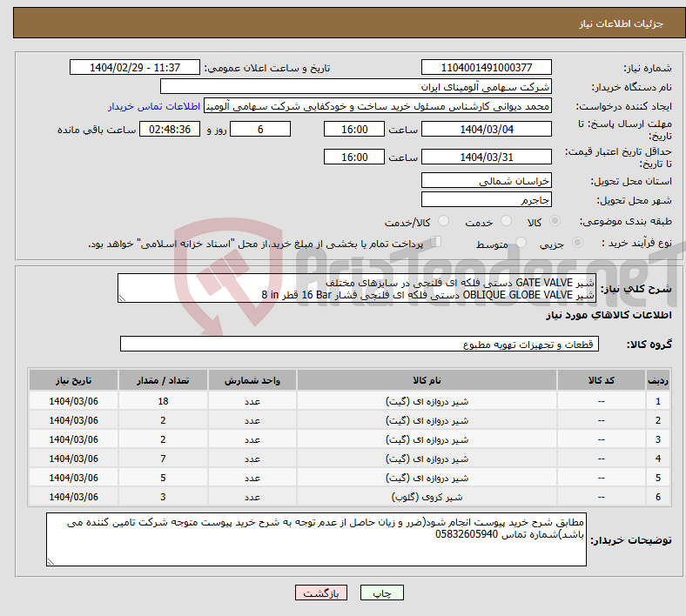Click the response deadline date 1404/03/04
Screen dimensions: 686x616
pyautogui.click(x=486, y=129)
